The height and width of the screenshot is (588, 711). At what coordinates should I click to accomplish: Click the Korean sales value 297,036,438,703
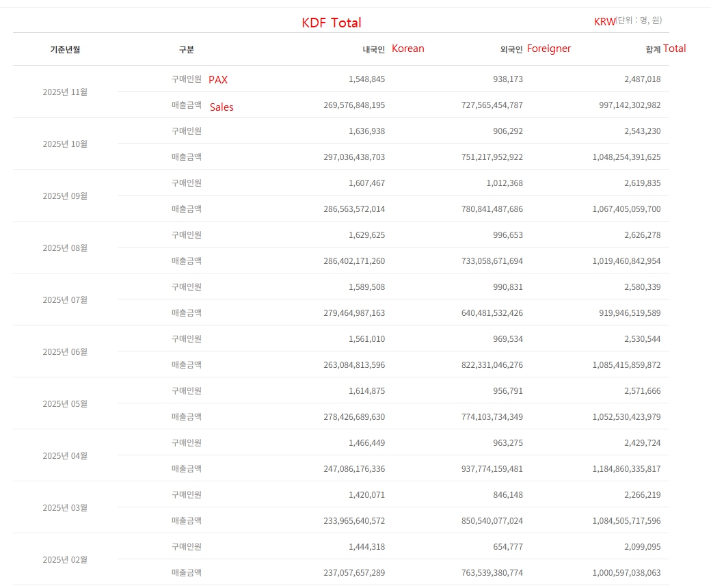[354, 157]
